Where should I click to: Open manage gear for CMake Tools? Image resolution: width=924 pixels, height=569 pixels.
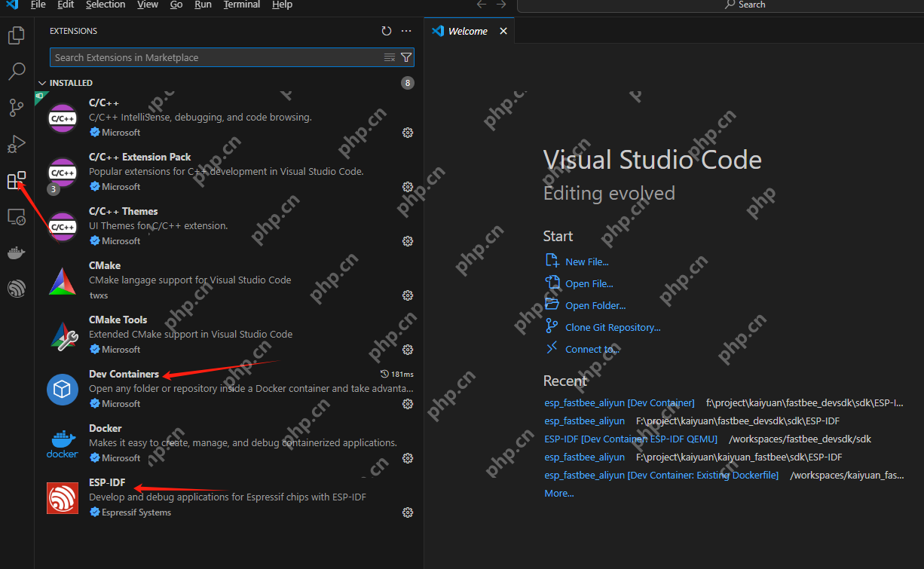[x=408, y=350]
